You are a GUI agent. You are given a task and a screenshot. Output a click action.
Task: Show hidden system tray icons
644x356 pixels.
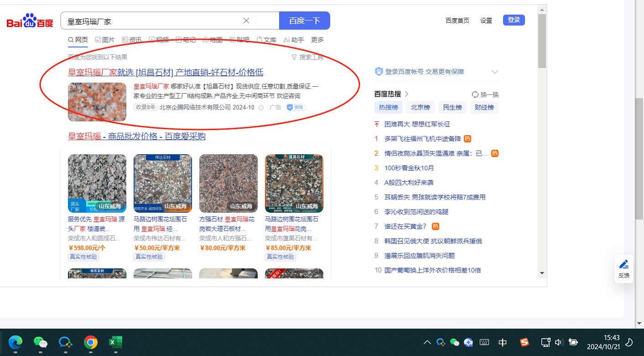coord(427,342)
